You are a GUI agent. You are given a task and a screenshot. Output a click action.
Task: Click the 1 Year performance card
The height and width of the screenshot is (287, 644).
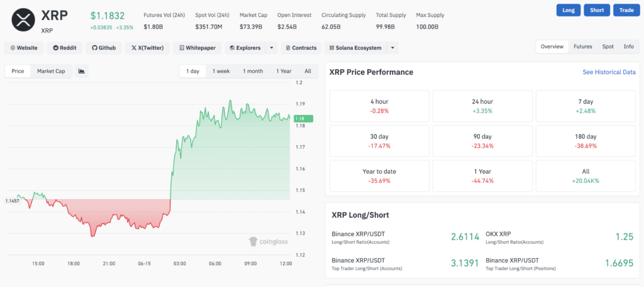[x=482, y=176]
